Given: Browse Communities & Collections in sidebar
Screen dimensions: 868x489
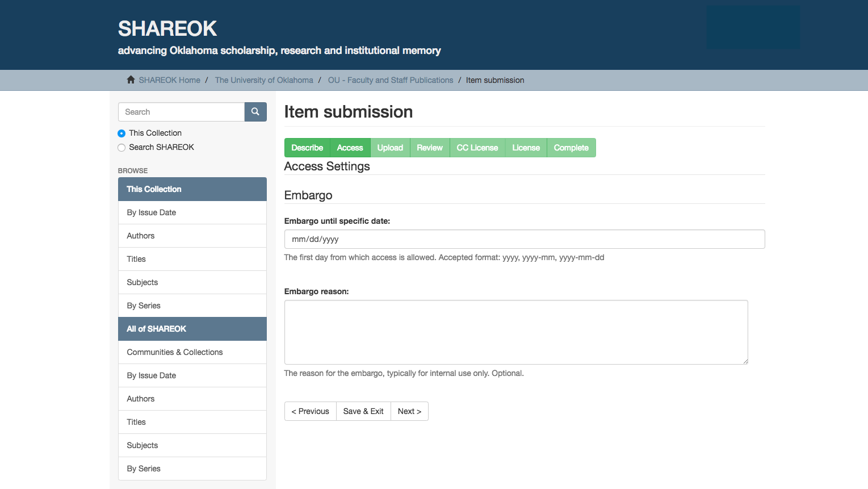Looking at the screenshot, I should tap(175, 352).
